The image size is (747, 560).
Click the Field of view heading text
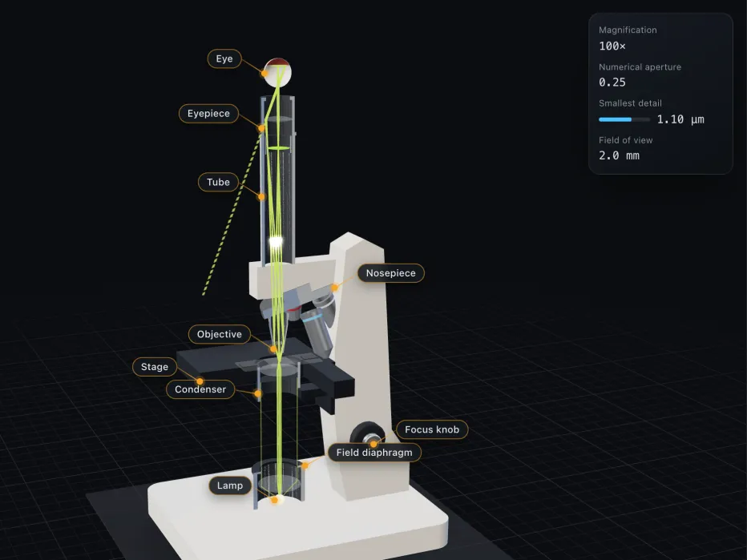click(625, 140)
